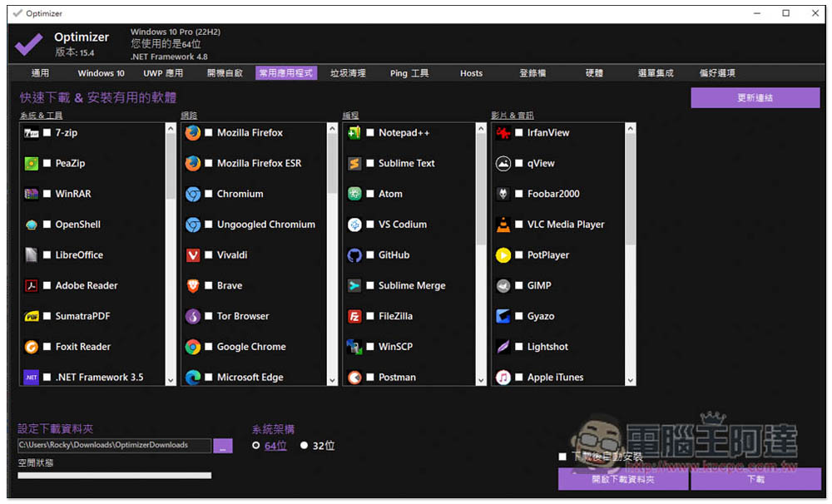
Task: Check the 7-zip checkbox
Action: tap(47, 132)
